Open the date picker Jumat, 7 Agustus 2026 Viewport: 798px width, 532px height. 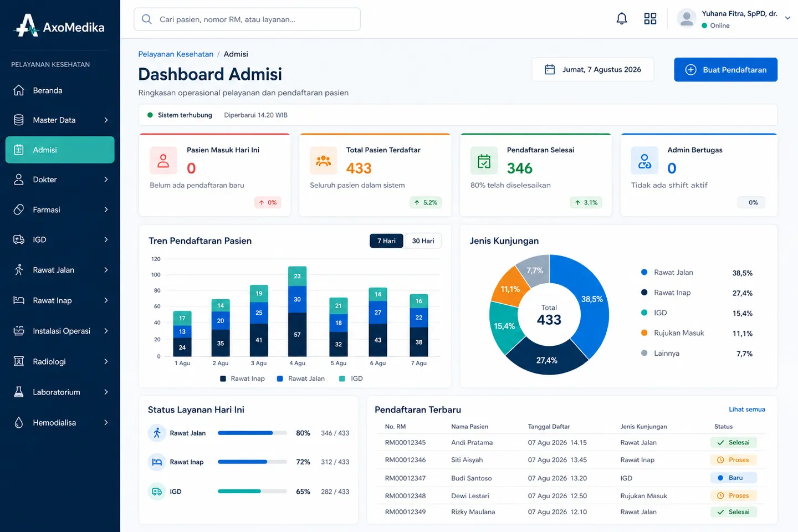[x=592, y=70]
